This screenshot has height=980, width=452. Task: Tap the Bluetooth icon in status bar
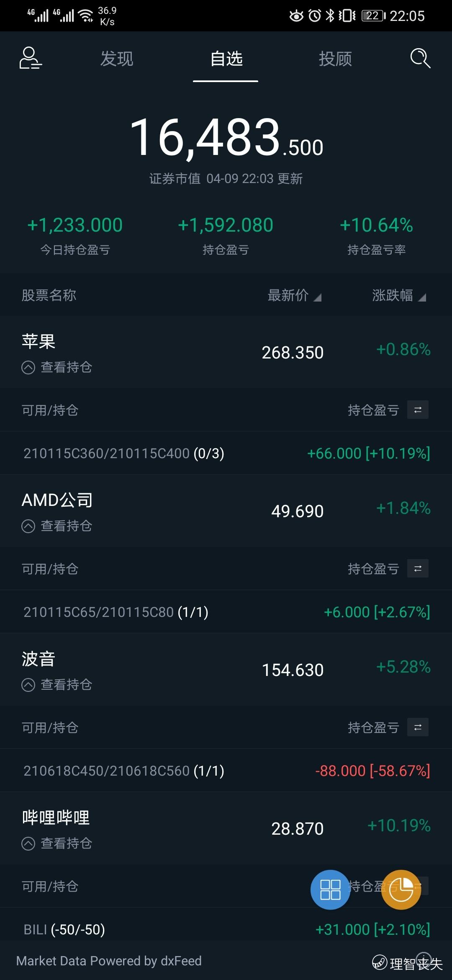pos(330,16)
